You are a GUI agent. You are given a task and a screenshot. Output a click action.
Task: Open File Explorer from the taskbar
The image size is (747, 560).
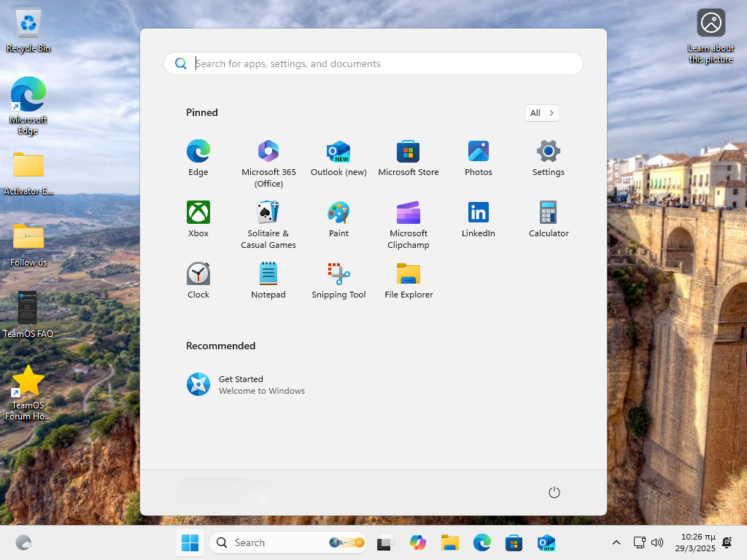449,542
